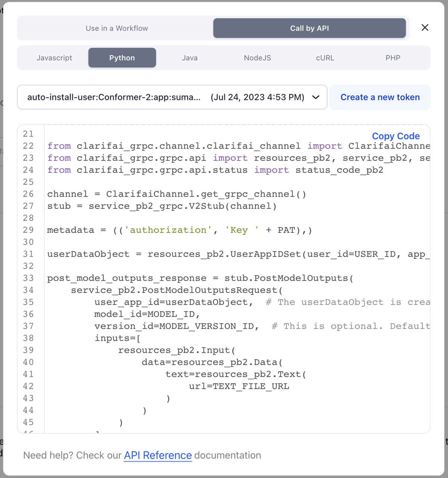This screenshot has width=448, height=478.
Task: Click the chevron icon on the token selector
Action: [x=315, y=97]
